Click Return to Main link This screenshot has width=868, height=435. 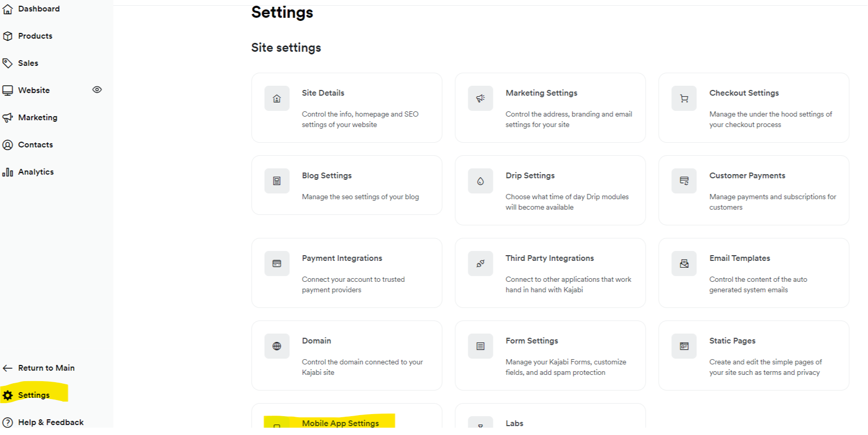pyautogui.click(x=46, y=368)
